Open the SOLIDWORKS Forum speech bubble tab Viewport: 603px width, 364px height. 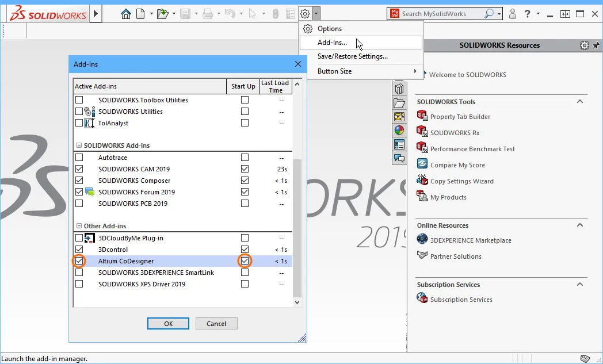(399, 158)
